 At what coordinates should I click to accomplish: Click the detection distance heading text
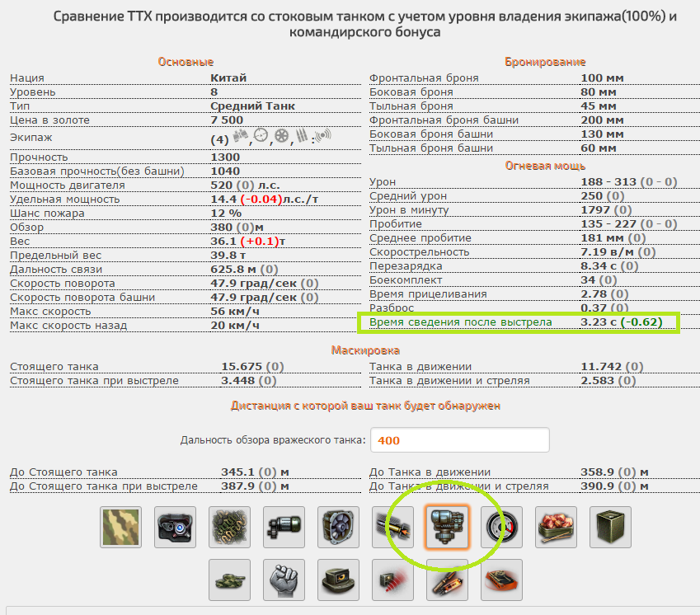click(x=365, y=406)
